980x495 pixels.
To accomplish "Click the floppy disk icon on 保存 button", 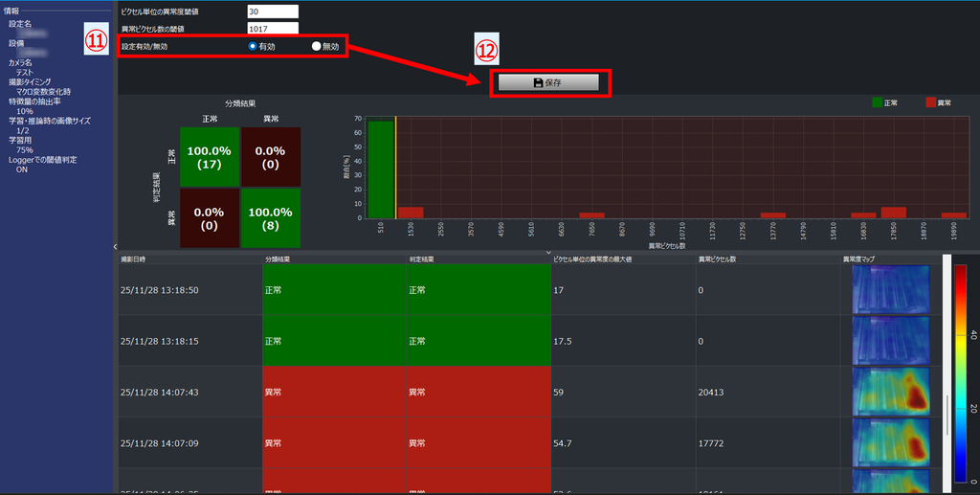I will point(538,82).
